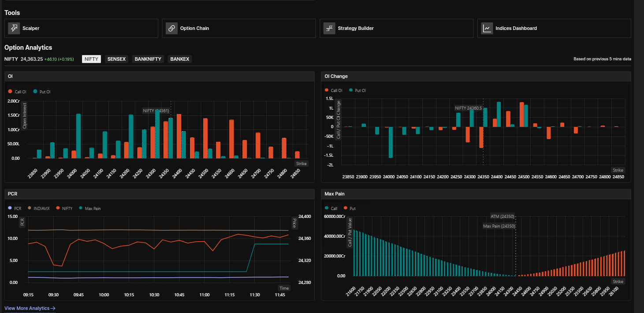Click the Scalper tool icon

(14, 28)
